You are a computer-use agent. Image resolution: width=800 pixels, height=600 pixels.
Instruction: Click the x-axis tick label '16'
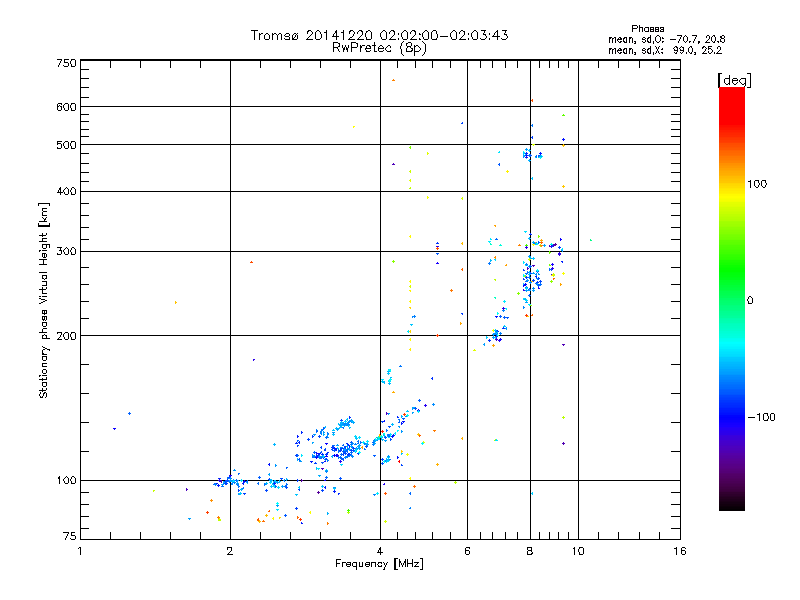[x=680, y=551]
